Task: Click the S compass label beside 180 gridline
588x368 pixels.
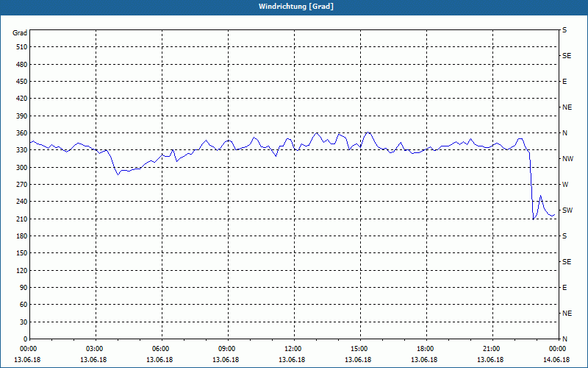Action: pos(564,236)
